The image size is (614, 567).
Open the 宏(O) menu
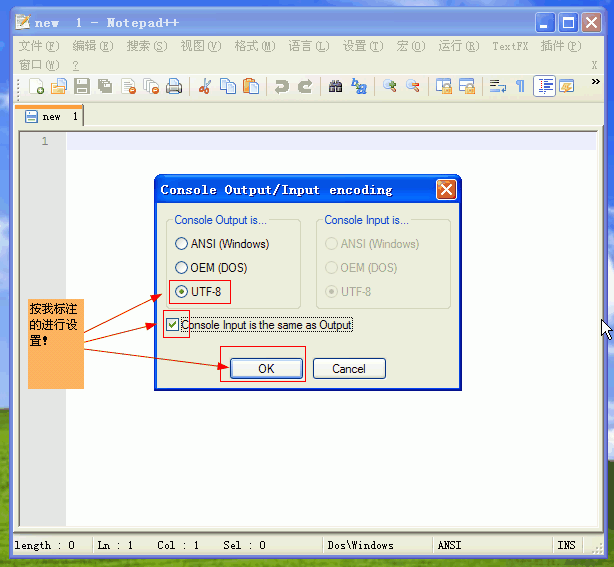click(411, 46)
